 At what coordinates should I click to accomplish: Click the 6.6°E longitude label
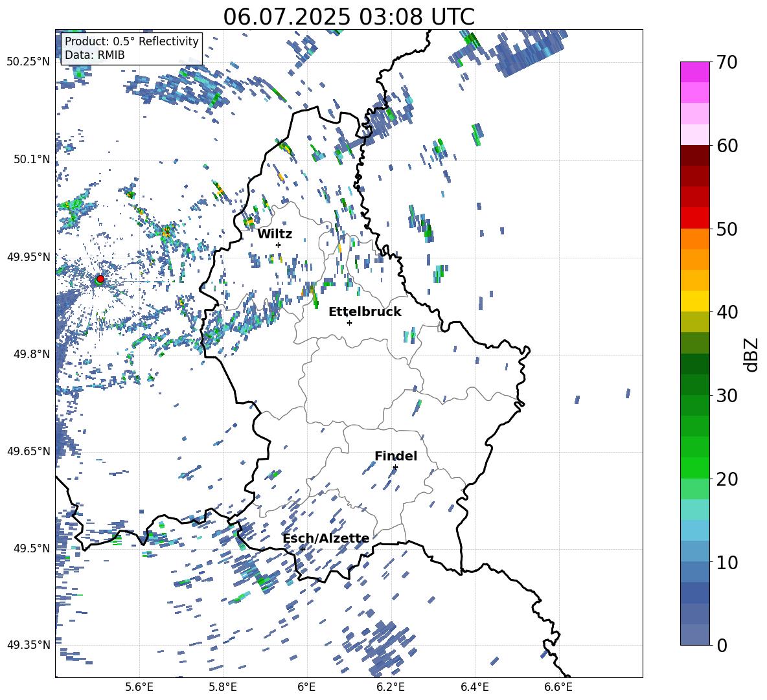(558, 687)
